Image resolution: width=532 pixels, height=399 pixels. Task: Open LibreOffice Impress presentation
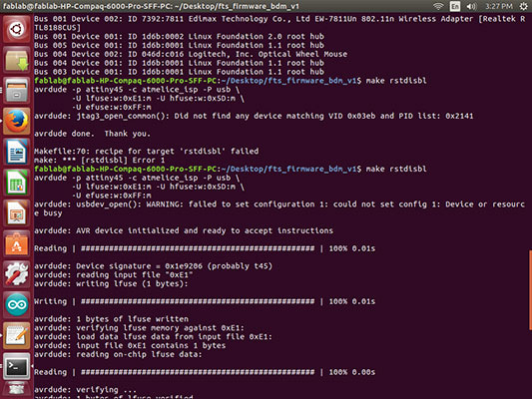tap(17, 212)
